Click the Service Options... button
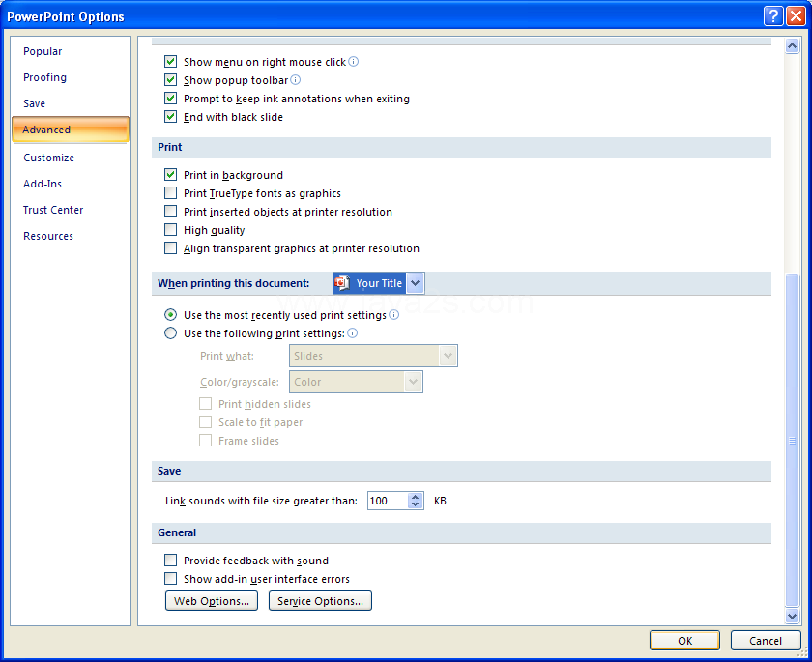This screenshot has width=812, height=662. point(320,601)
